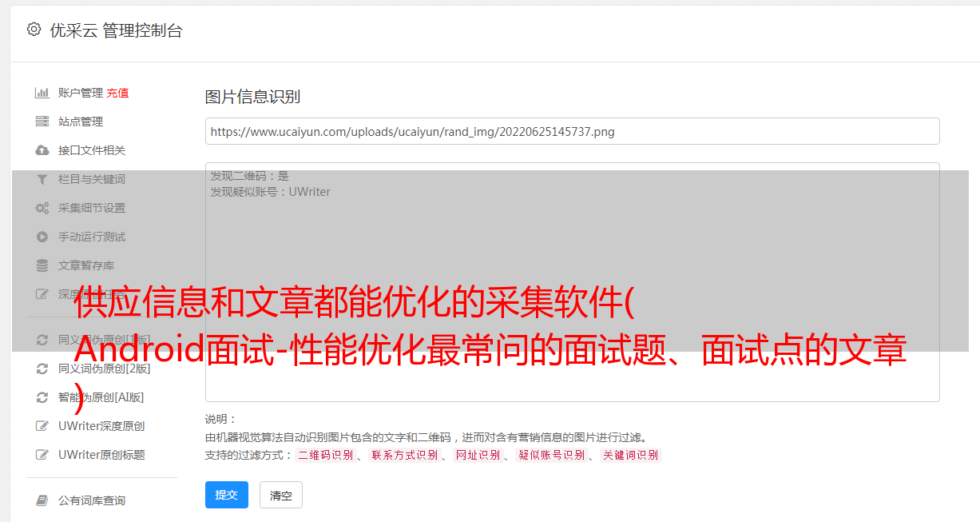Click the 网址识别 filter tag

point(478,455)
